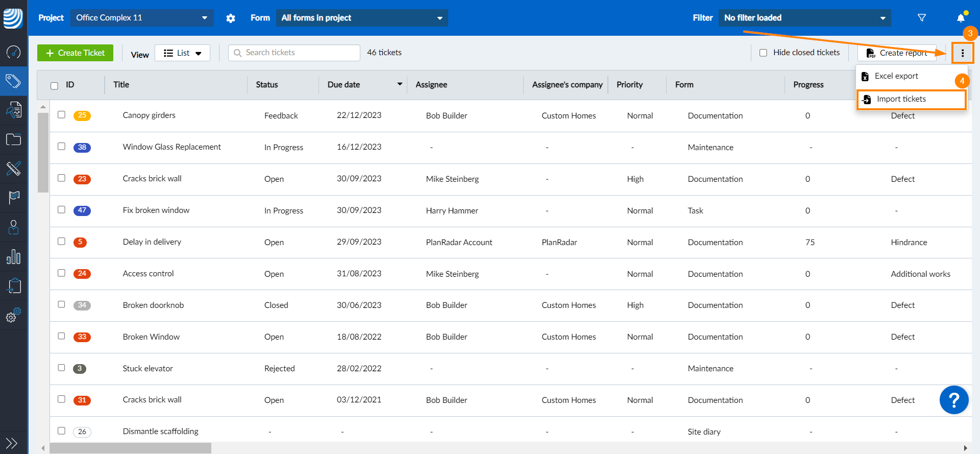Screen dimensions: 980x454
Task: Select the checkbox for Canopy girders ticket
Action: 61,115
